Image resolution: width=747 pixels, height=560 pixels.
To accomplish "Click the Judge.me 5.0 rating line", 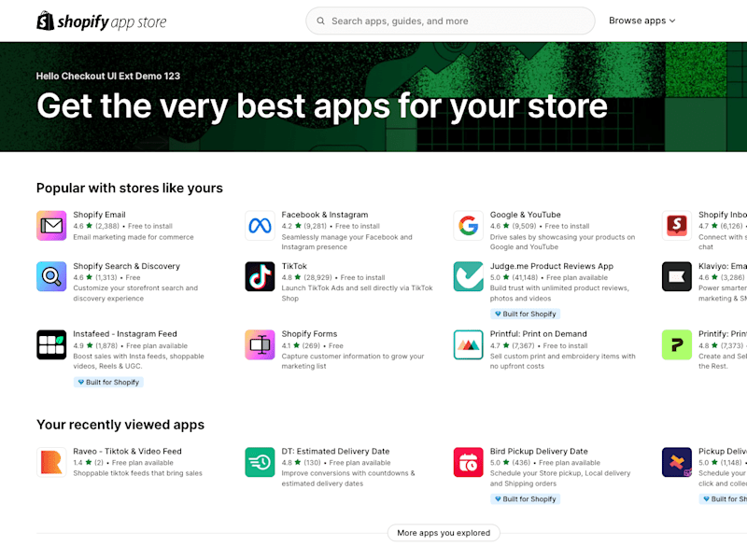I will tap(549, 277).
